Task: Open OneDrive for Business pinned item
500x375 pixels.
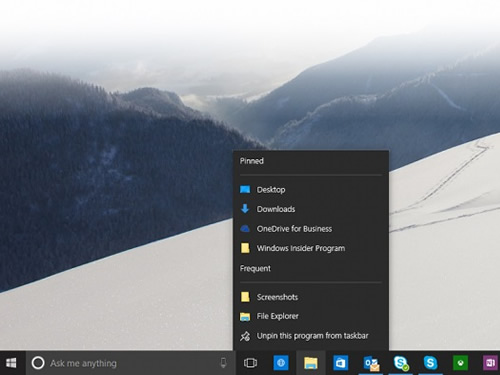Action: (x=311, y=229)
